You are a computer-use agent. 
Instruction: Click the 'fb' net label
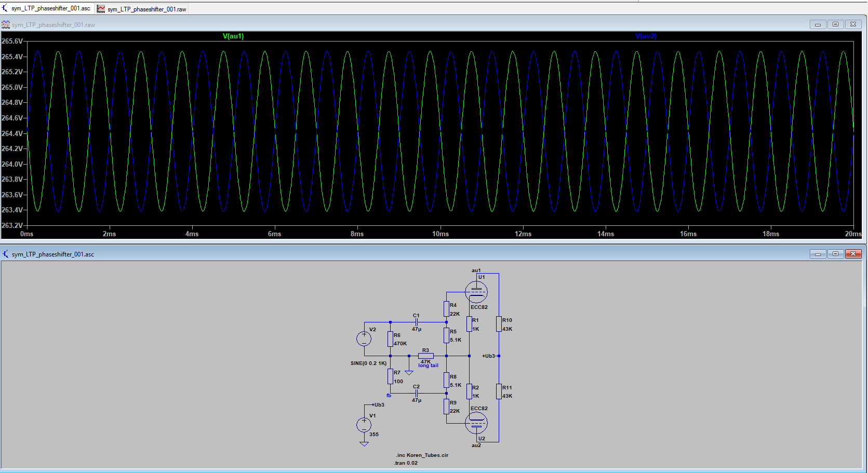tap(389, 396)
